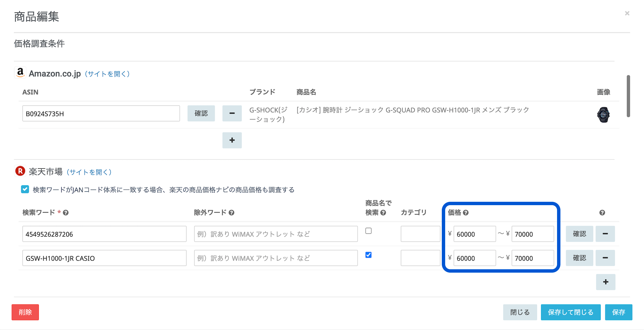Click the G-SHOCK watch thumbnail image

coord(603,115)
